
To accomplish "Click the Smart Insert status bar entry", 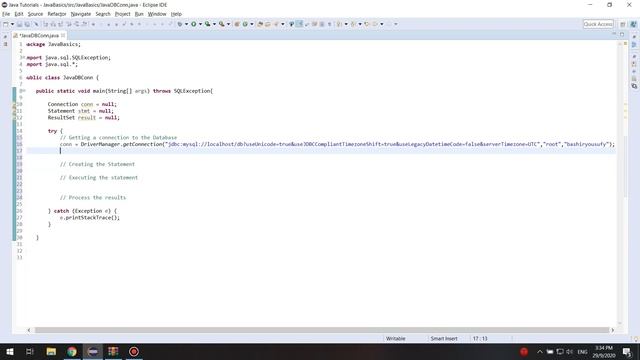I will coord(444,338).
